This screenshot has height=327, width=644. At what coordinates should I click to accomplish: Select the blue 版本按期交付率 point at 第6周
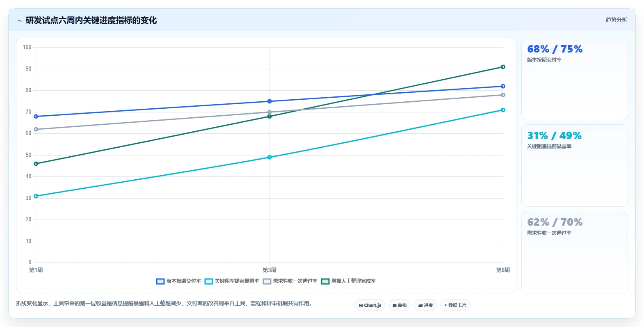pos(503,86)
